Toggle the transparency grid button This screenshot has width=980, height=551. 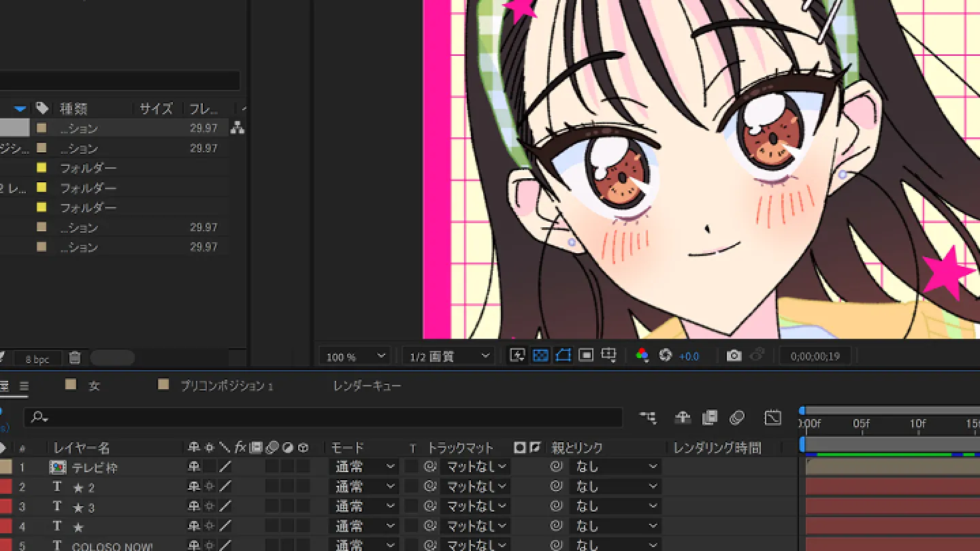point(540,355)
